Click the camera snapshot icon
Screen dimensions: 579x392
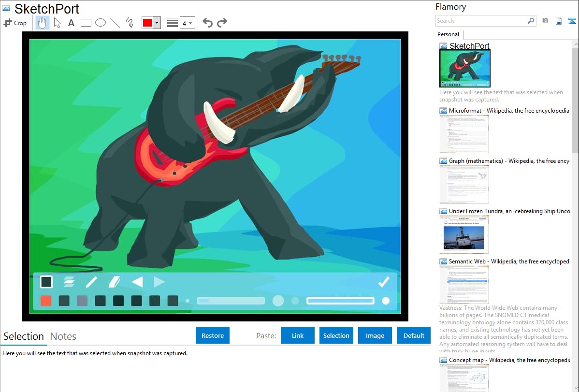545,21
